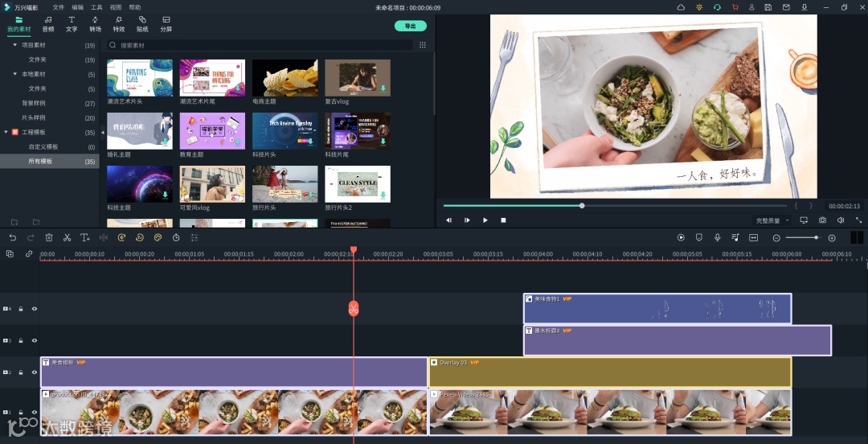Enter fullscreen preview mode

tap(858, 220)
